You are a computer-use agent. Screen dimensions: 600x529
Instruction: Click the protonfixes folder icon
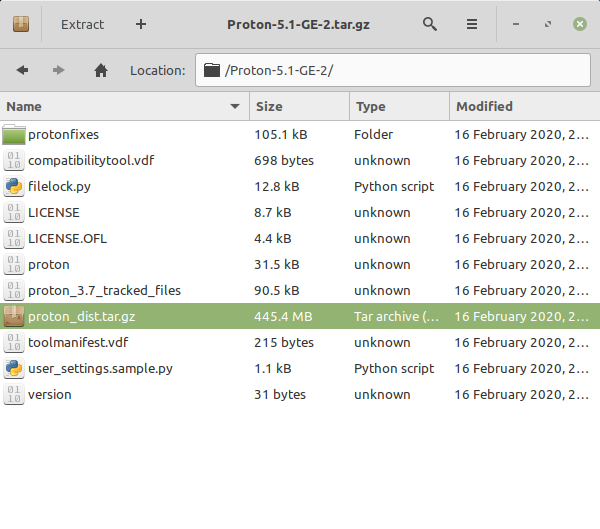14,134
